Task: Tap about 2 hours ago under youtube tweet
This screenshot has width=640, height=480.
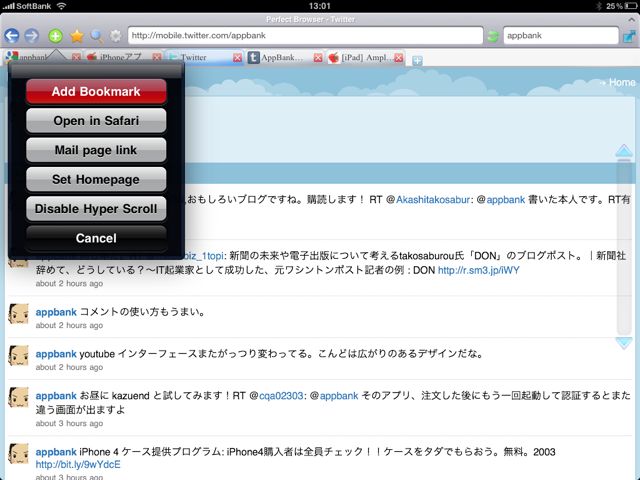Action: click(69, 367)
